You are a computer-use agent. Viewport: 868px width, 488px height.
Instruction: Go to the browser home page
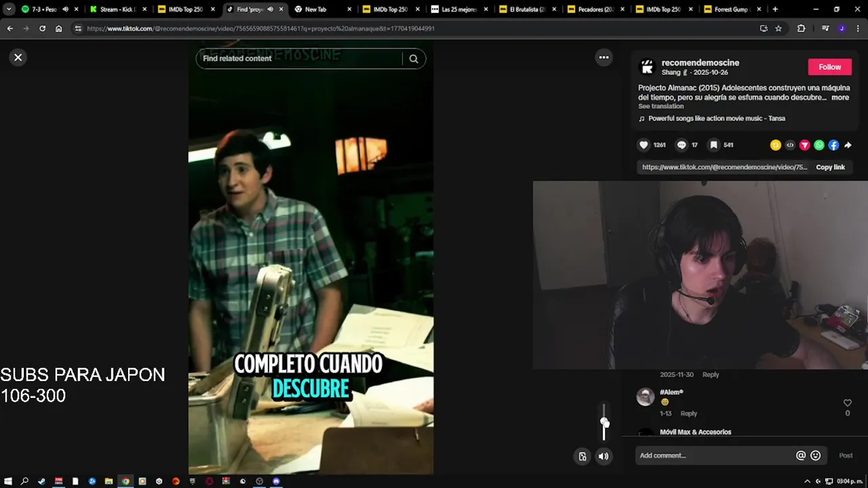[58, 28]
